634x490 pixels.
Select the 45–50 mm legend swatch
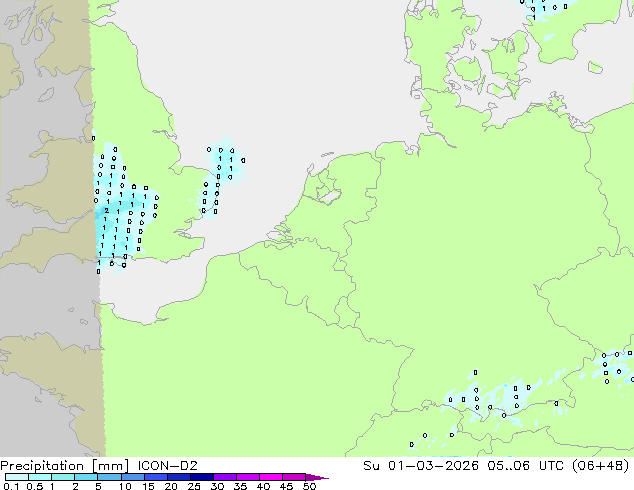294,477
